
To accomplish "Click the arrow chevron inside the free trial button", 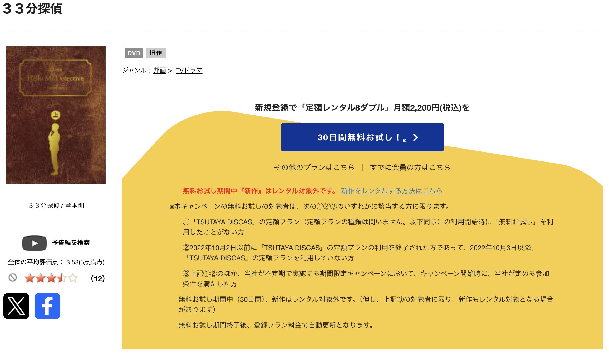I will 416,137.
